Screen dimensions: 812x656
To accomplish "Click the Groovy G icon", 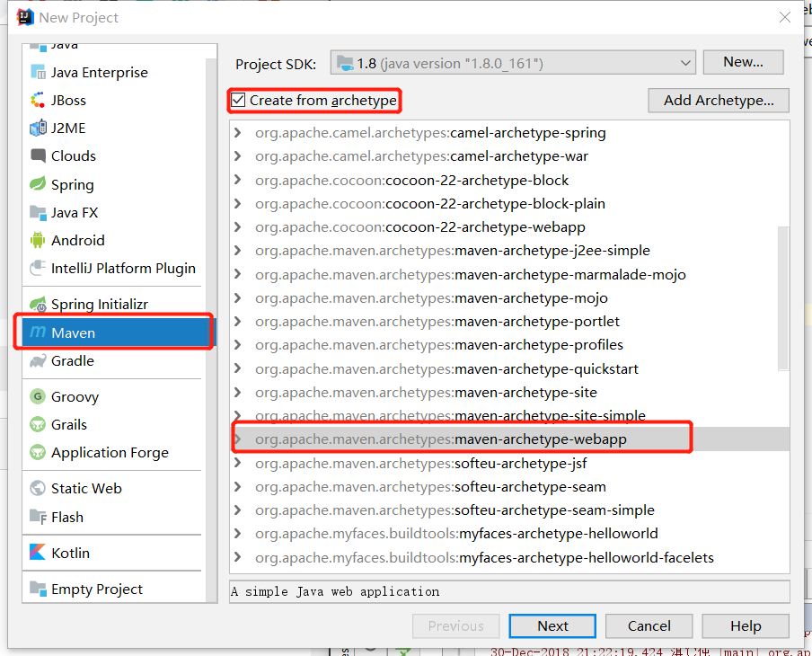I will click(38, 396).
